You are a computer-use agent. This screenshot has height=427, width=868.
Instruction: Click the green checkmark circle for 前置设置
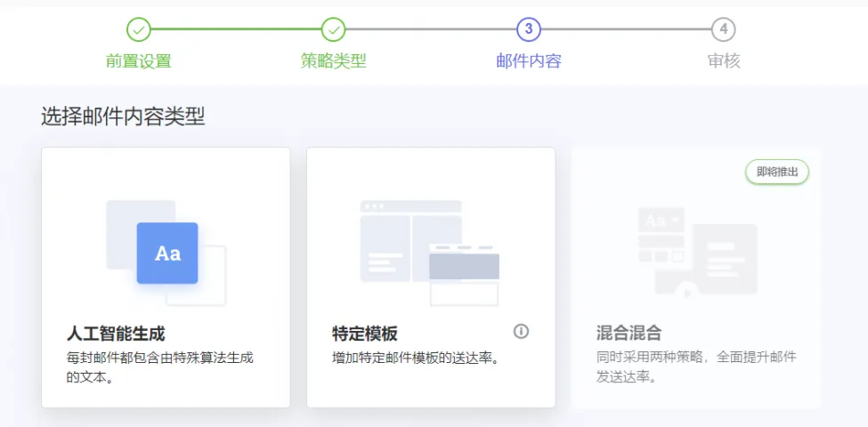[138, 29]
